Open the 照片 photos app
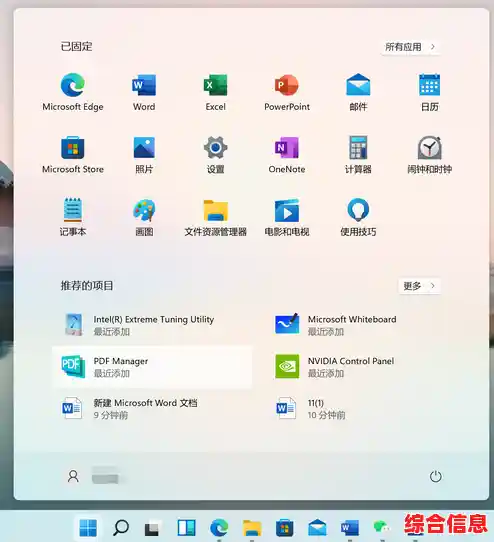 [x=144, y=155]
